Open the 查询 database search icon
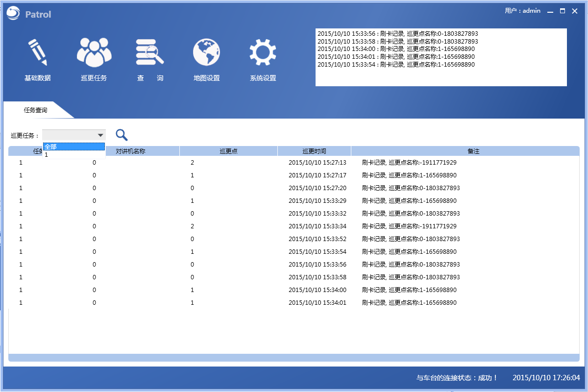This screenshot has height=392, width=588. tap(150, 52)
